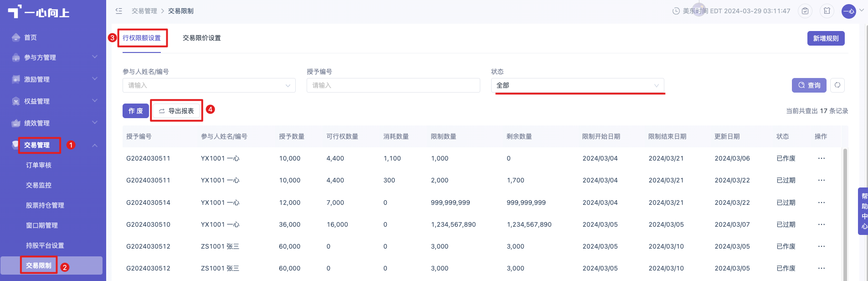Open the 帮助中心 side tab
This screenshot has height=281, width=868.
click(x=863, y=211)
